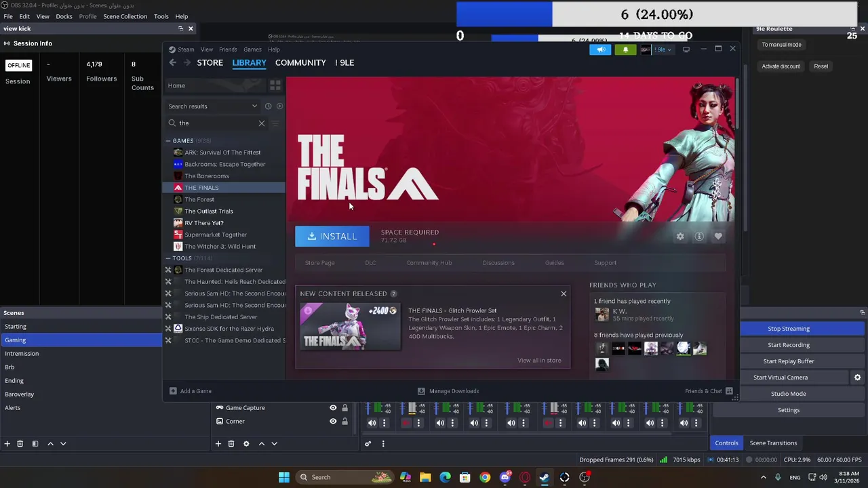Viewport: 868px width, 488px height.
Task: Click Steam's blue announcements megaphone icon
Action: coord(600,49)
